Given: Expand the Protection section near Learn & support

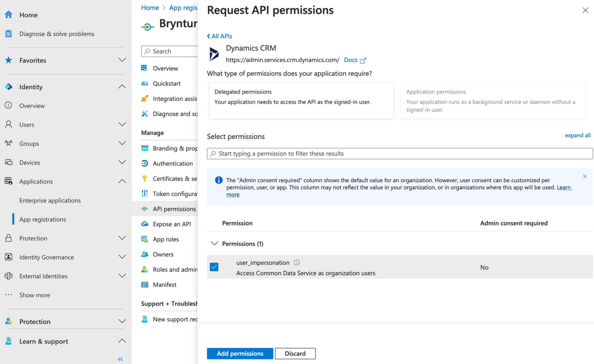Looking at the screenshot, I should [x=122, y=321].
